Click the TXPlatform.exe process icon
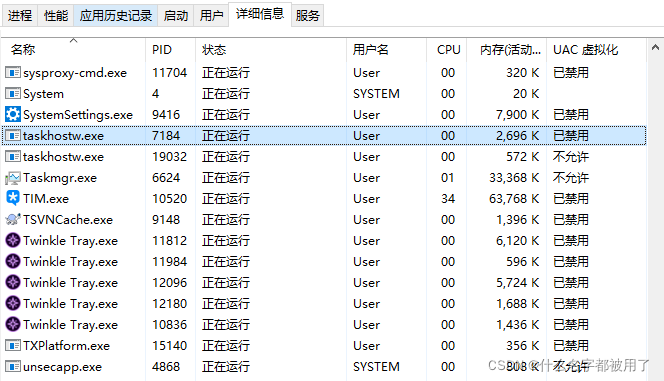Image resolution: width=664 pixels, height=381 pixels. click(13, 345)
